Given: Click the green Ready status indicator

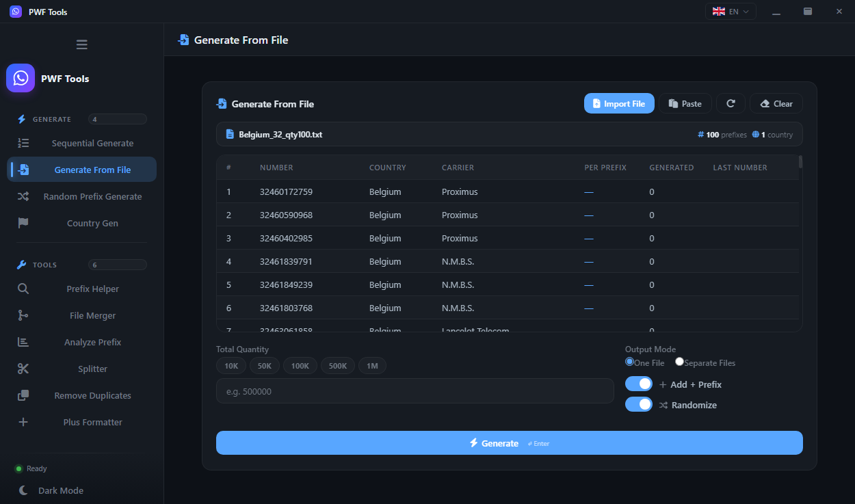Looking at the screenshot, I should [x=19, y=468].
